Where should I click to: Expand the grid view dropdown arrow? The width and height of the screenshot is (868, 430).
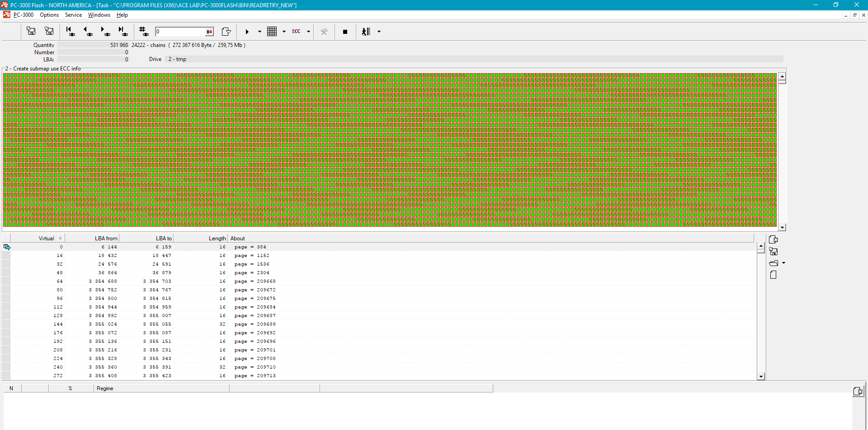click(284, 32)
